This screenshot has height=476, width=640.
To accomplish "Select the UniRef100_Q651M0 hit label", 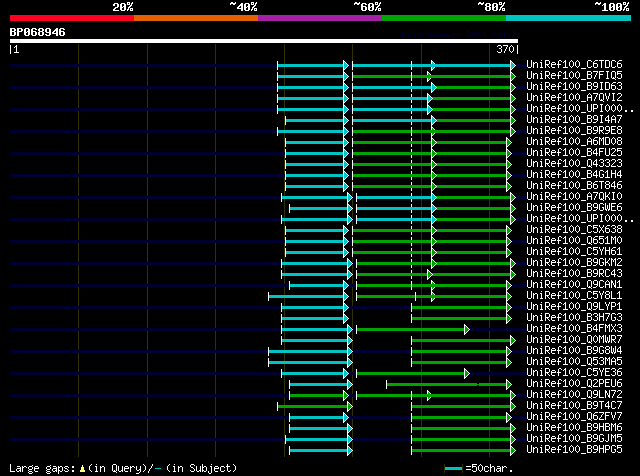I will pyautogui.click(x=574, y=241).
